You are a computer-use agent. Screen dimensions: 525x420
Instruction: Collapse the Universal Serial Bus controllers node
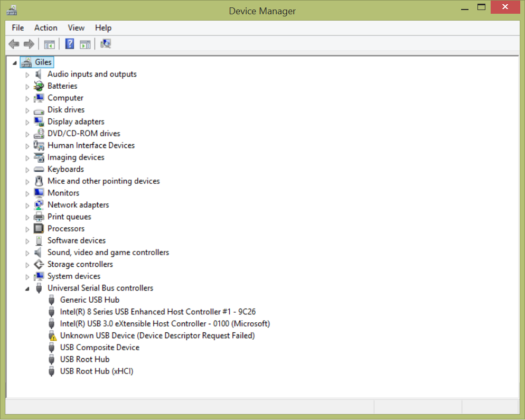pyautogui.click(x=27, y=288)
